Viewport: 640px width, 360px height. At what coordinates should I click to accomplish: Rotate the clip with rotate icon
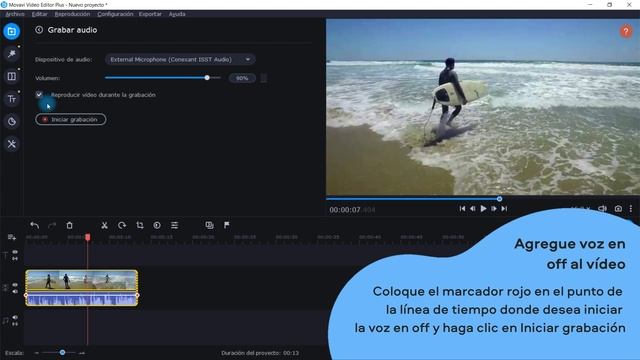(122, 225)
